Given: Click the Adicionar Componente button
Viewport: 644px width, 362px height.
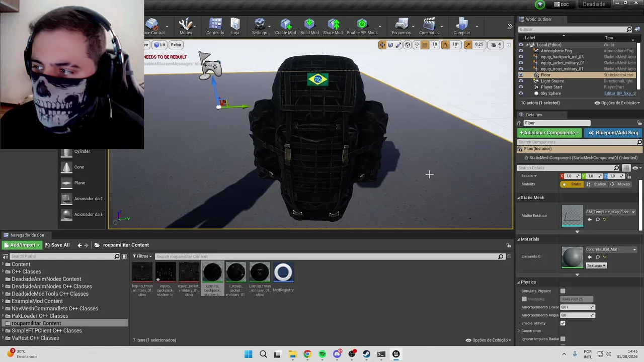Looking at the screenshot, I should 549,133.
